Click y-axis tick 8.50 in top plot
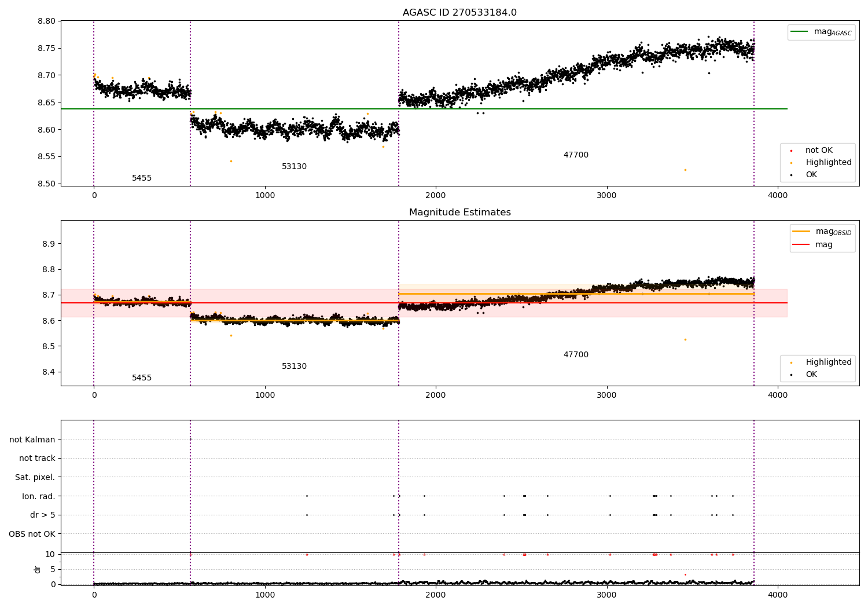 click(46, 184)
